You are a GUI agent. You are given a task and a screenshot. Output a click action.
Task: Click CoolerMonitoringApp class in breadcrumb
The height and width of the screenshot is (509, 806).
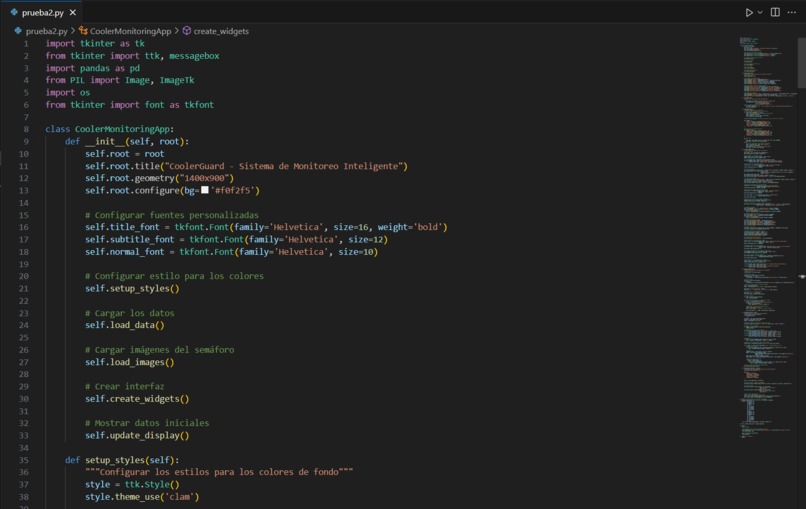pyautogui.click(x=130, y=31)
